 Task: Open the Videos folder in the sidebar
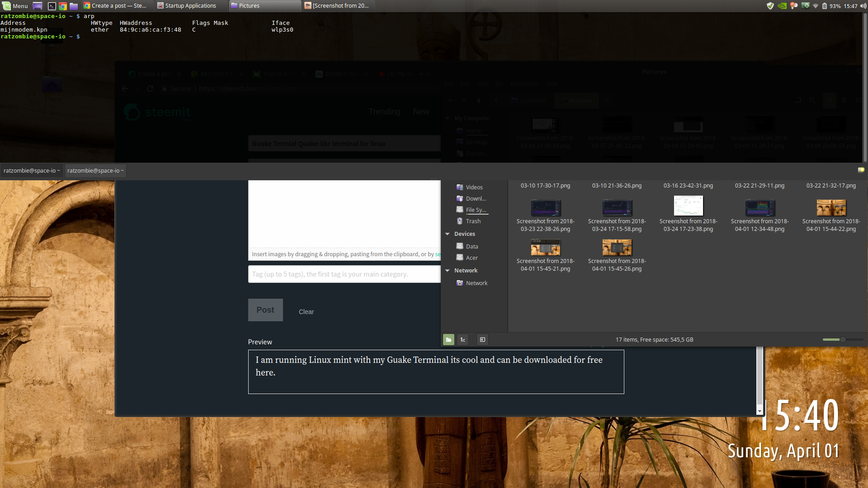point(474,188)
